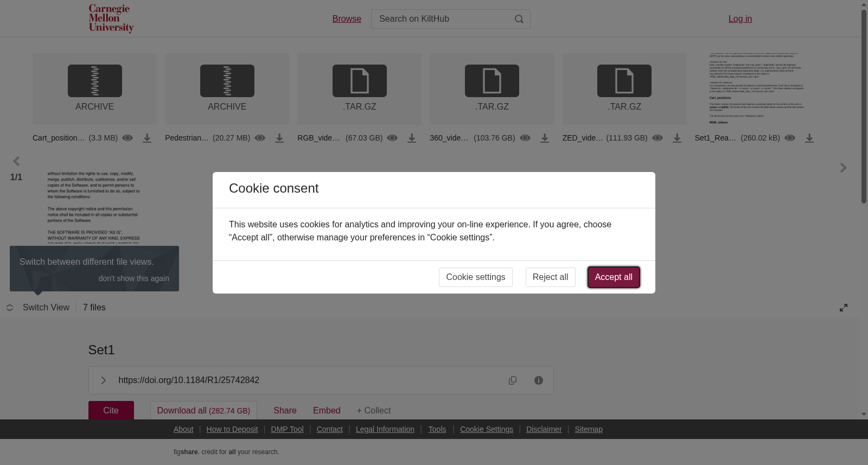Click Switch View toggle

[x=38, y=308]
